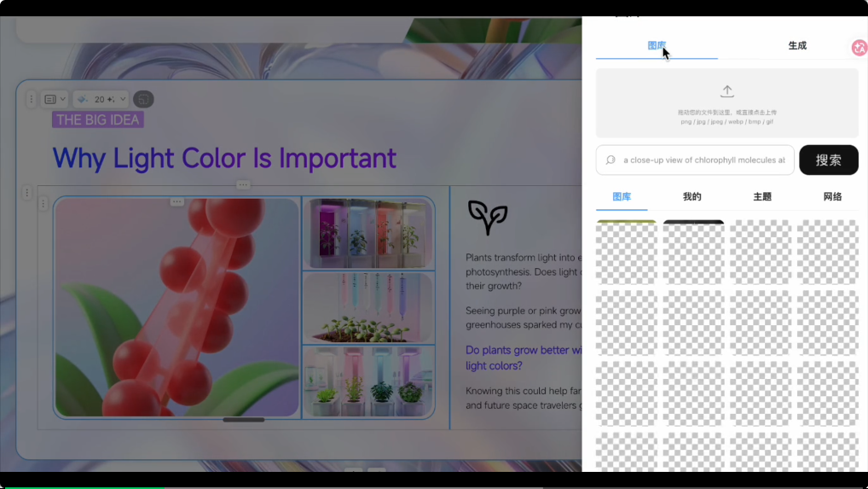The height and width of the screenshot is (489, 868).
Task: Click the upload arrow icon
Action: coord(726,91)
